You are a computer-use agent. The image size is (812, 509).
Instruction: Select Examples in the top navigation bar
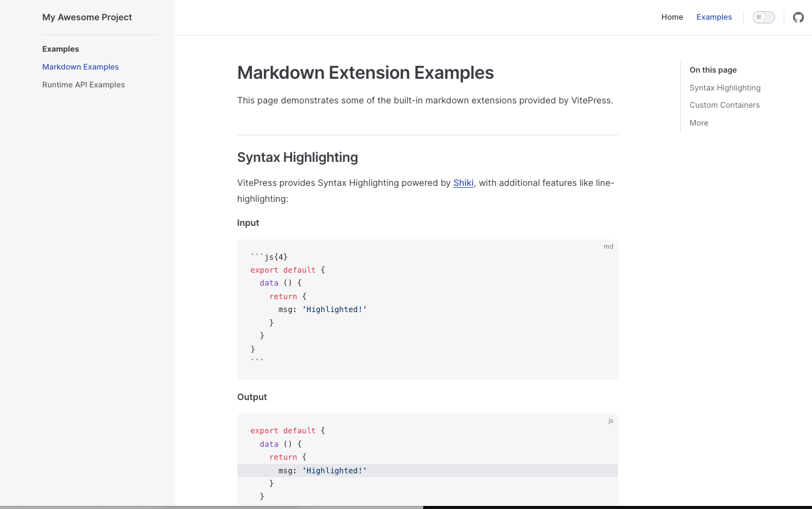tap(714, 17)
